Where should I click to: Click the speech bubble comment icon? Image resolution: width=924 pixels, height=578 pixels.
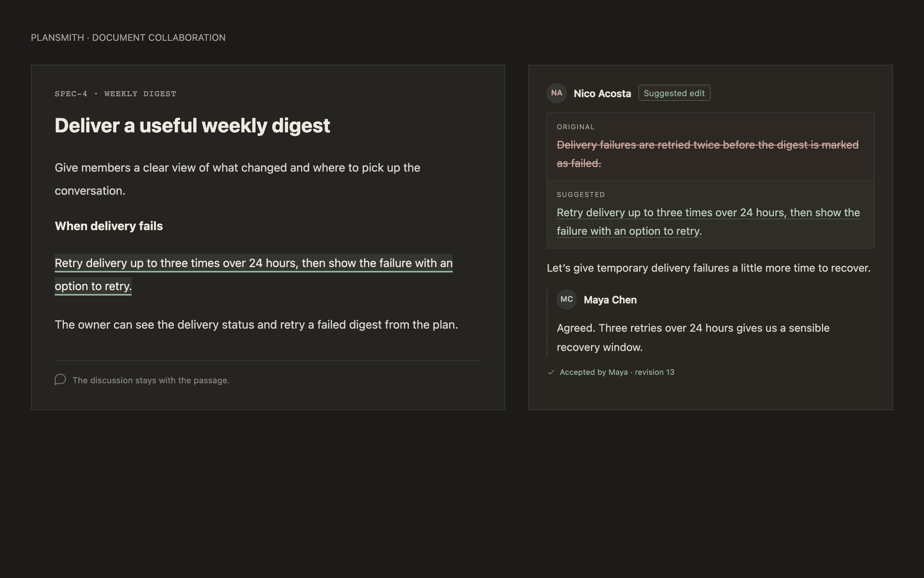pos(60,379)
